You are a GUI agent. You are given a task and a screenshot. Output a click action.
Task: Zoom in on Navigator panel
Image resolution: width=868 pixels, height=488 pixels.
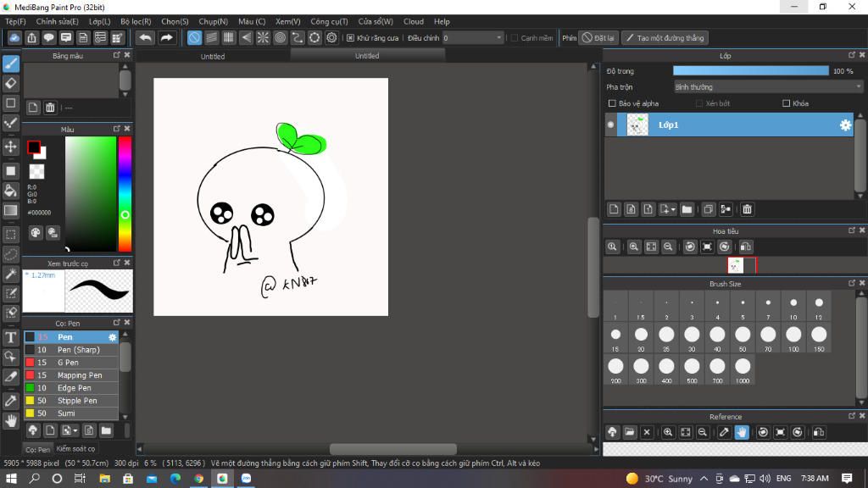tap(634, 247)
